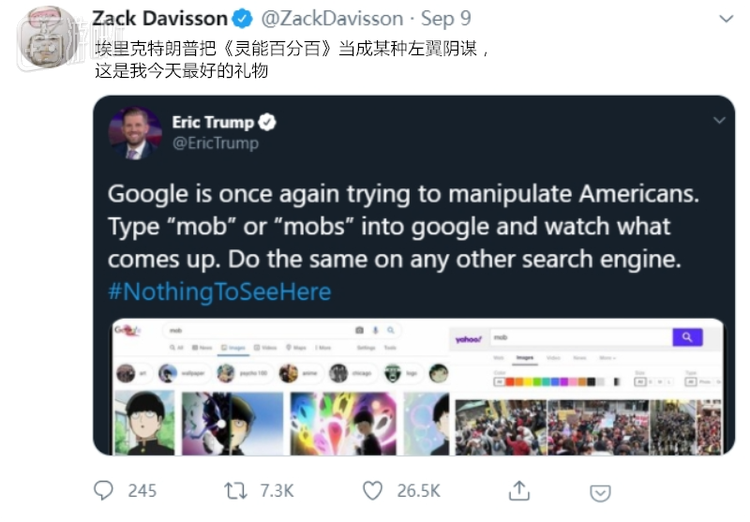Screen dimensions: 750x522
Task: Click the Sep 9 timestamp
Action: [x=446, y=19]
